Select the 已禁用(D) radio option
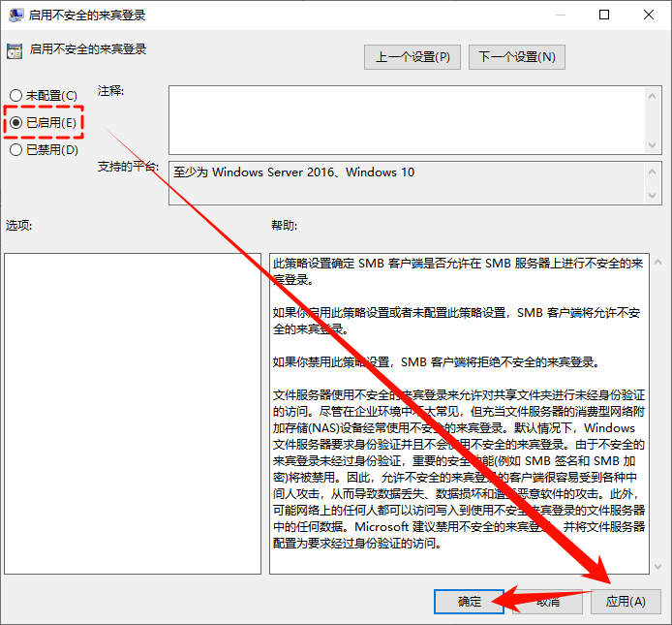 (x=45, y=149)
